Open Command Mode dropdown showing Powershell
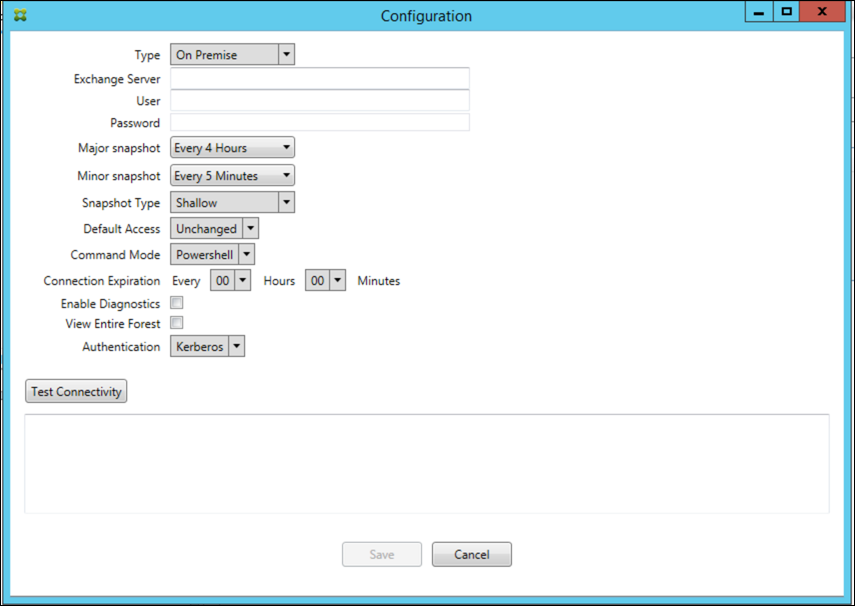Image resolution: width=855 pixels, height=606 pixels. coord(212,255)
